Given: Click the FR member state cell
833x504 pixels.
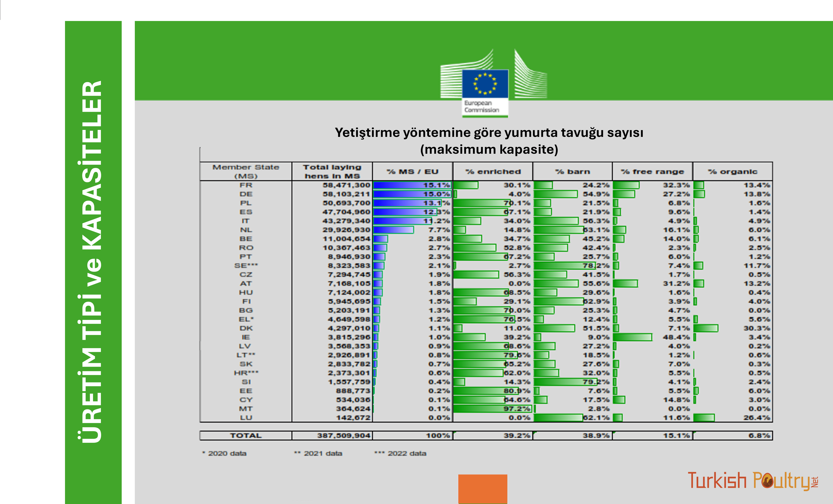Looking at the screenshot, I should [246, 185].
